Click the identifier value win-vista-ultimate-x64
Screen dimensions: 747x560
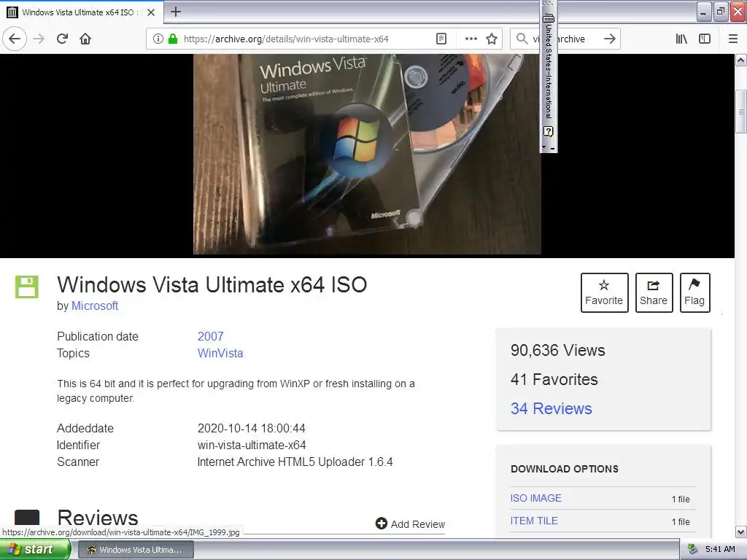(x=252, y=446)
